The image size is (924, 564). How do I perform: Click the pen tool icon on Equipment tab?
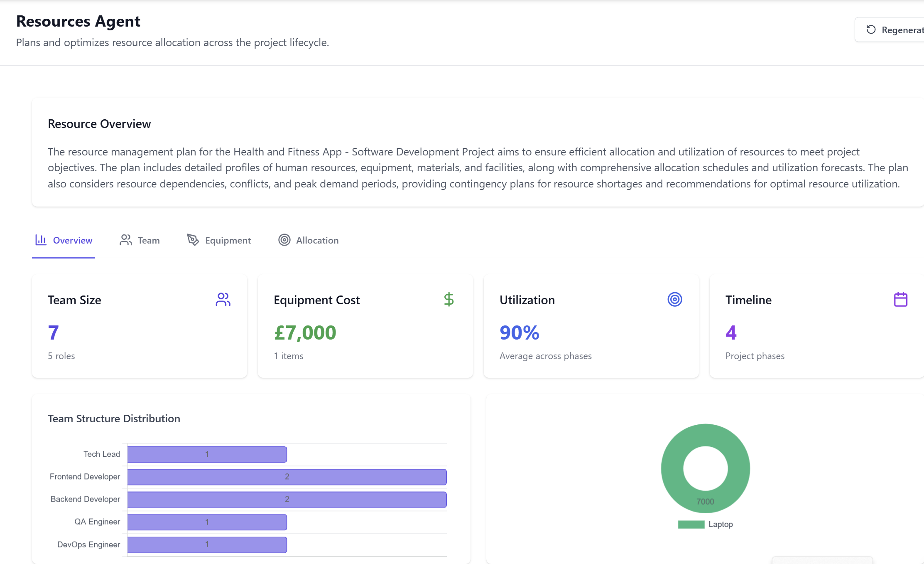[x=193, y=240]
